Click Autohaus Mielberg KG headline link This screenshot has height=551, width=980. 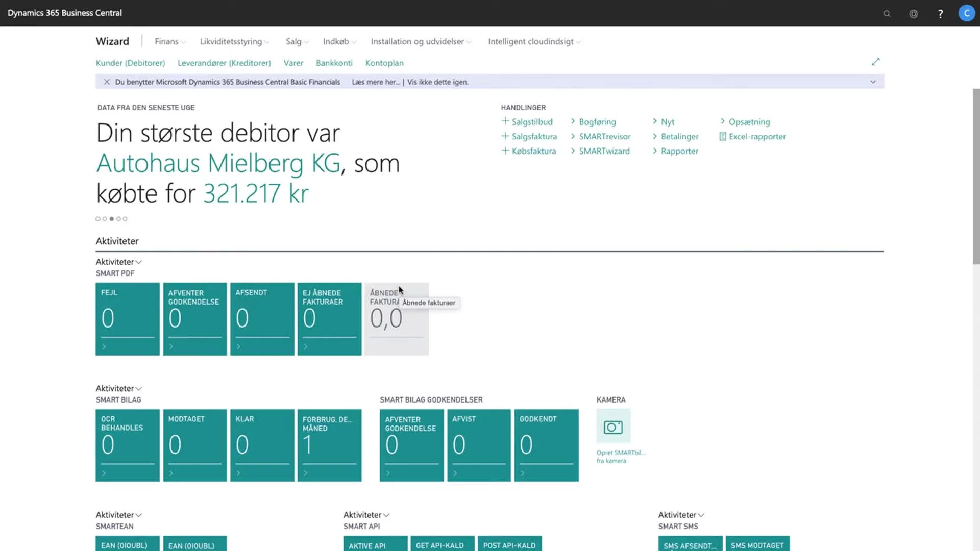(218, 163)
